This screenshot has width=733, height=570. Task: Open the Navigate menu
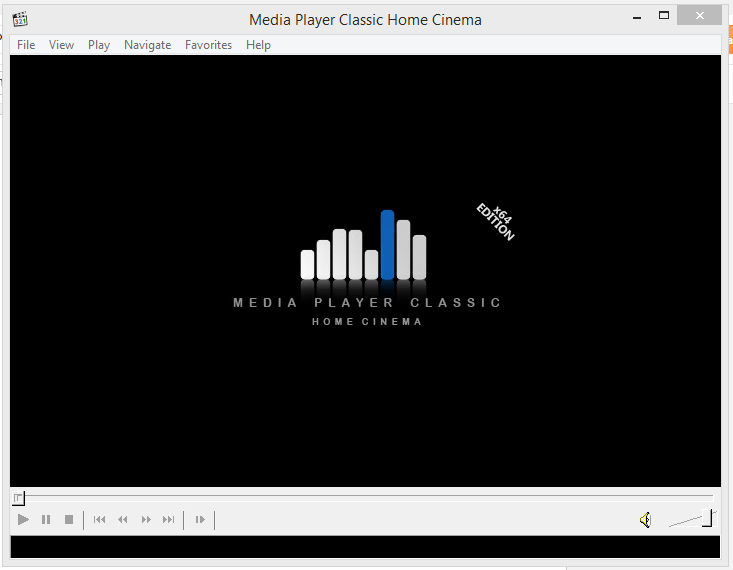tap(147, 45)
